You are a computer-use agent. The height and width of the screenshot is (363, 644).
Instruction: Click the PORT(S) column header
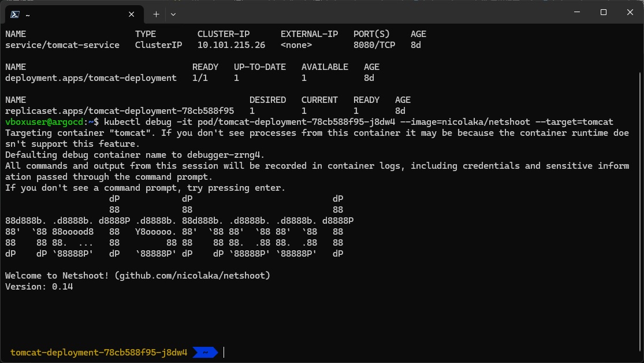(x=372, y=34)
